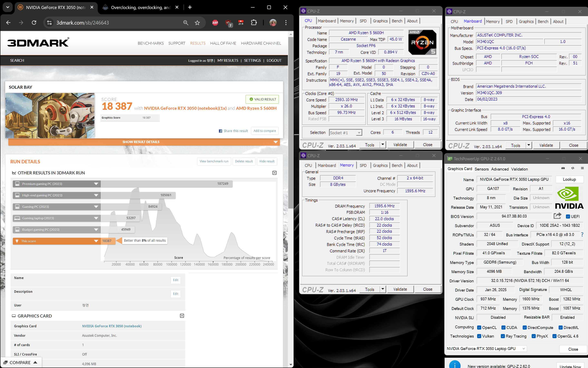Expand High-end gaming PC (2023) row

pos(57,195)
